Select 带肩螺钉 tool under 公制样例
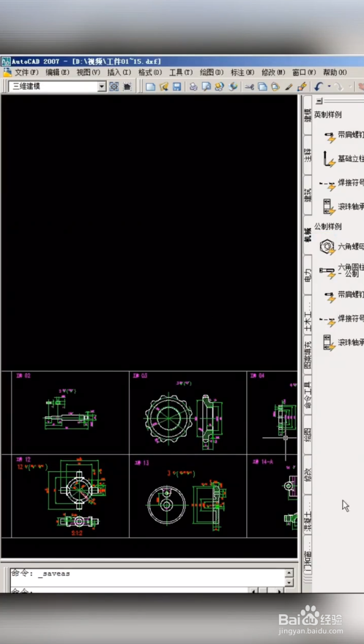The width and height of the screenshot is (364, 644). click(343, 295)
